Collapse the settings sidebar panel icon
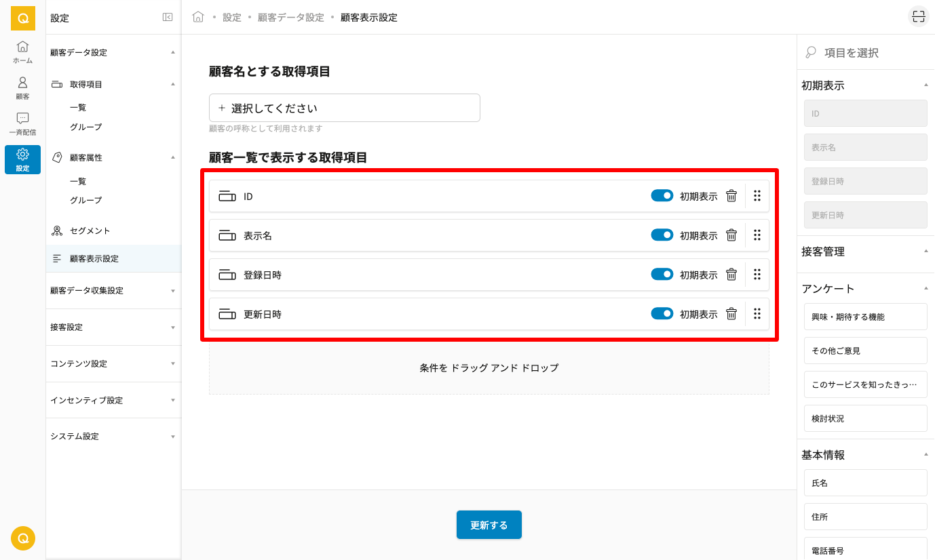This screenshot has width=935, height=560. (168, 18)
